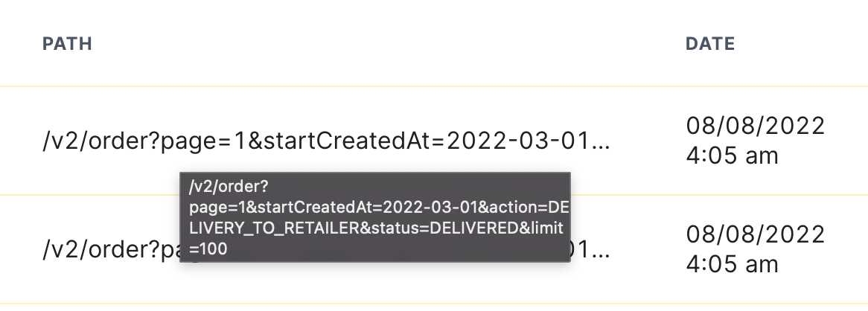Click empty header space between PATH and DATE

388,44
